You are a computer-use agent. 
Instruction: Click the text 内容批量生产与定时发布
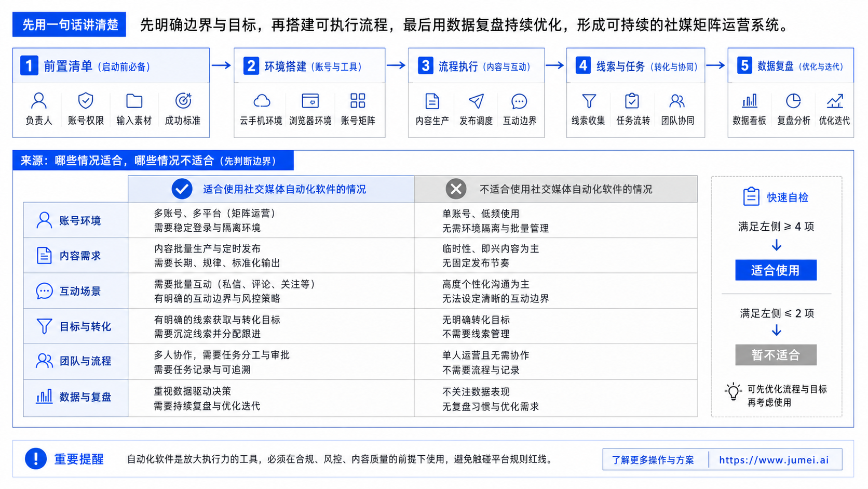point(207,248)
